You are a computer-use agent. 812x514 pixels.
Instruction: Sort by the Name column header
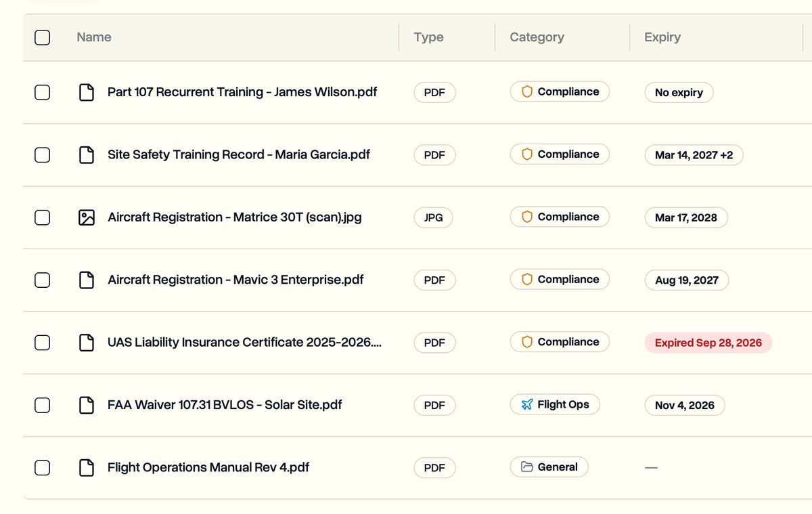(94, 37)
